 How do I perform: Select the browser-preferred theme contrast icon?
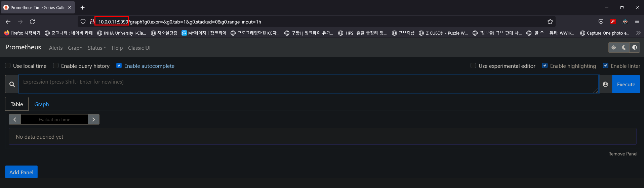click(x=635, y=47)
